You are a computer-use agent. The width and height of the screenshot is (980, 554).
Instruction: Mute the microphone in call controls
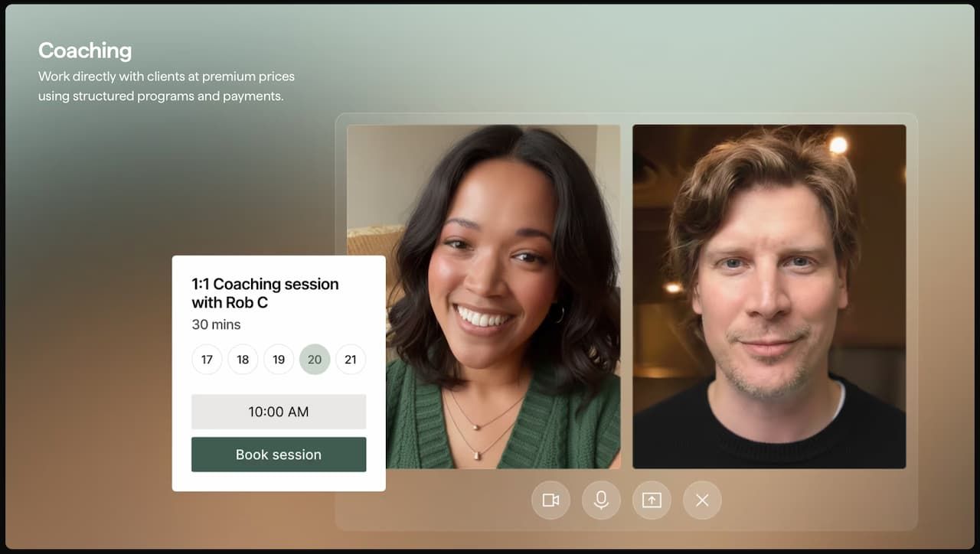601,500
